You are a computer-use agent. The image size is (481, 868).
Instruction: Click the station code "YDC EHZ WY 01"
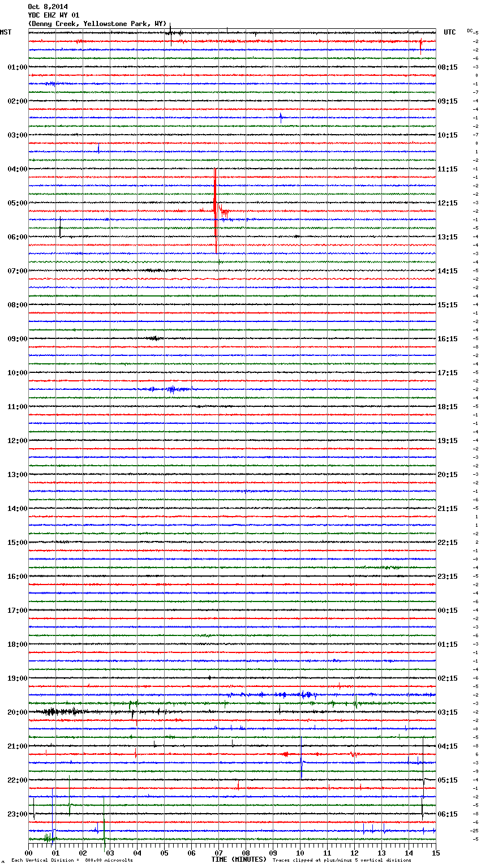tap(53, 15)
